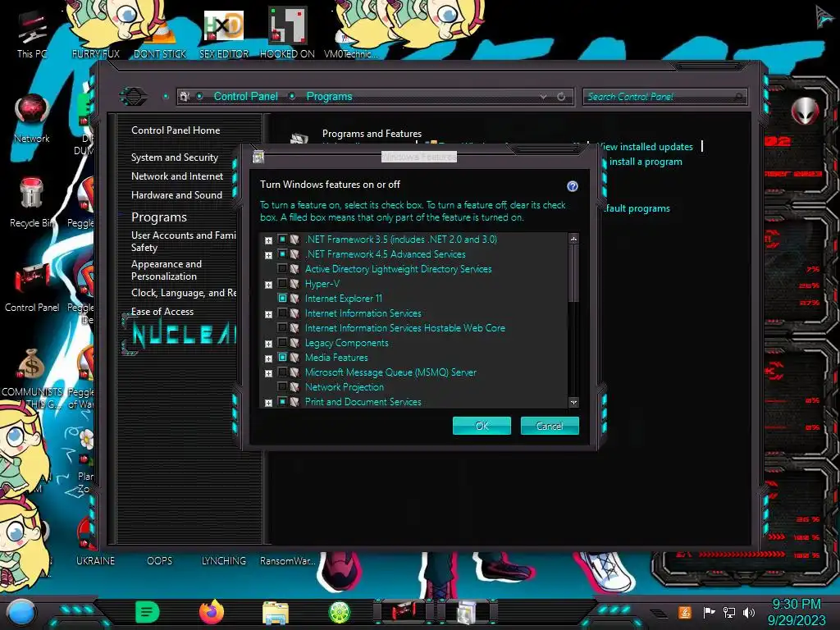Enable Internet Information Services checkbox
Image resolution: width=840 pixels, height=630 pixels.
coord(282,313)
